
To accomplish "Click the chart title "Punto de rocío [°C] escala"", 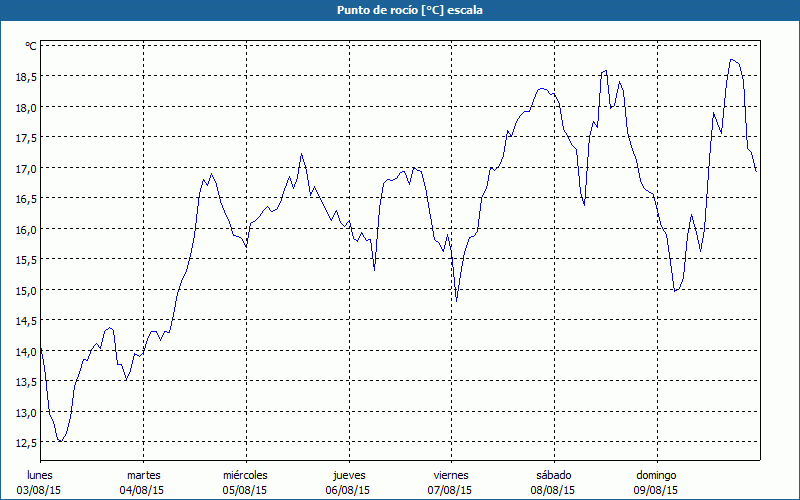I will coord(400,10).
